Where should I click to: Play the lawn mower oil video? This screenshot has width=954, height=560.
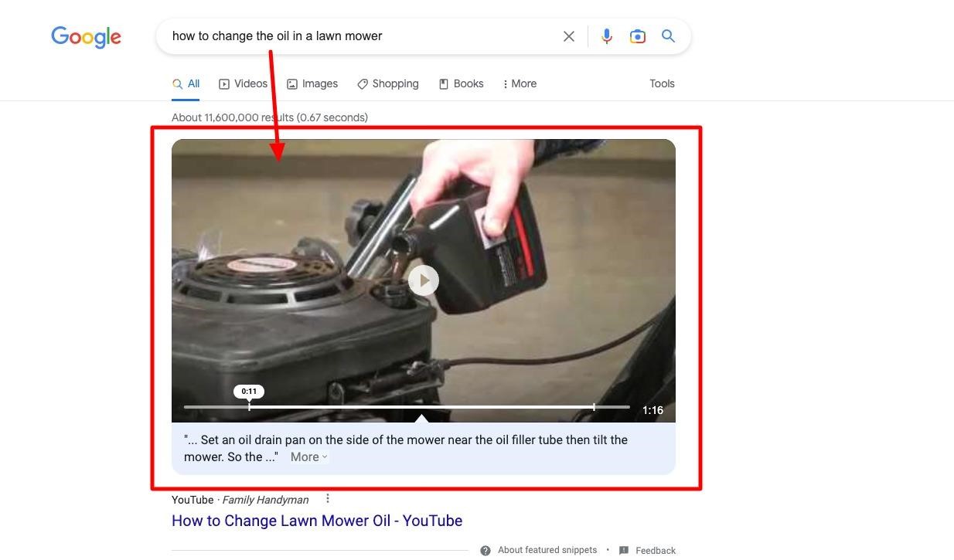tap(424, 280)
